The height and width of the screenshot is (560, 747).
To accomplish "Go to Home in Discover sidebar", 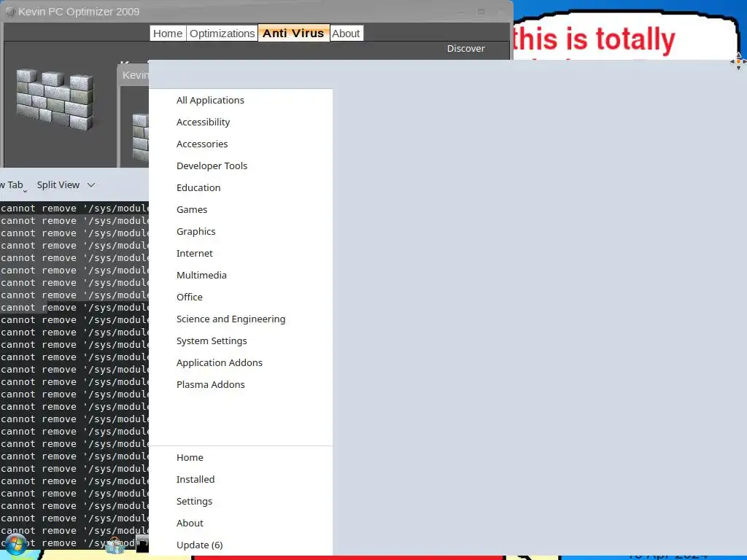I will point(241,458).
